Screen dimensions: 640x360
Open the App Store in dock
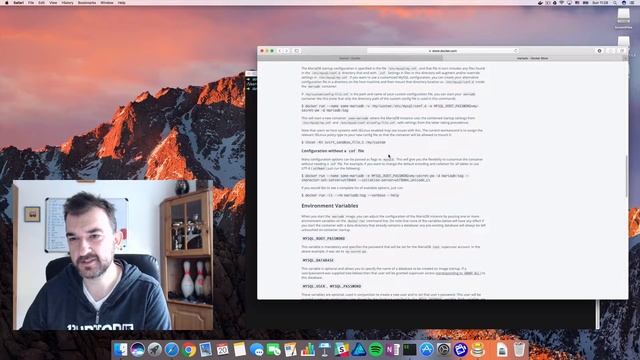tap(427, 350)
